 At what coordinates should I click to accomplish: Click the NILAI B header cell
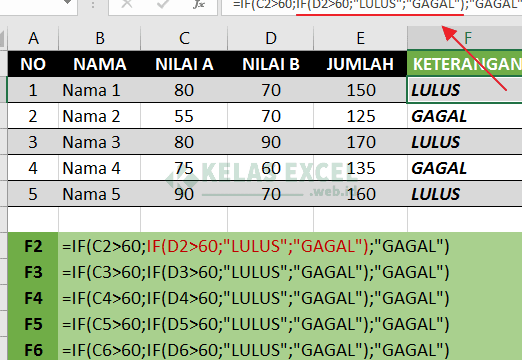pos(271,64)
